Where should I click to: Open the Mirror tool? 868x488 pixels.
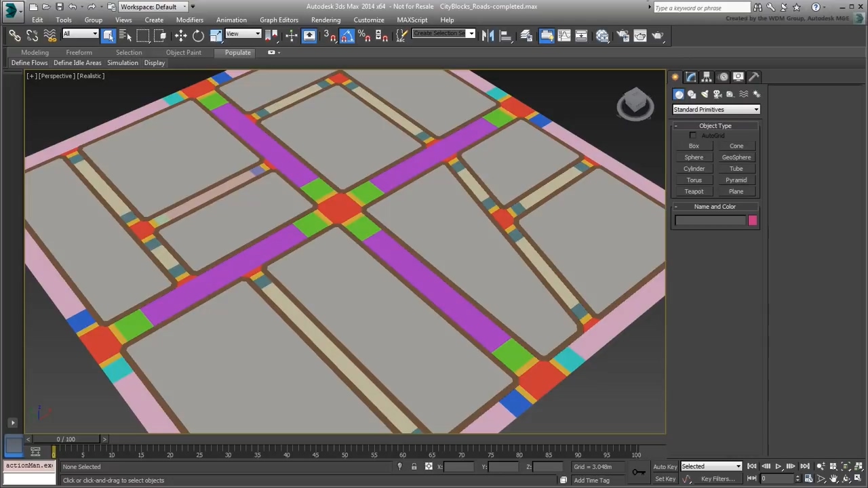click(488, 36)
